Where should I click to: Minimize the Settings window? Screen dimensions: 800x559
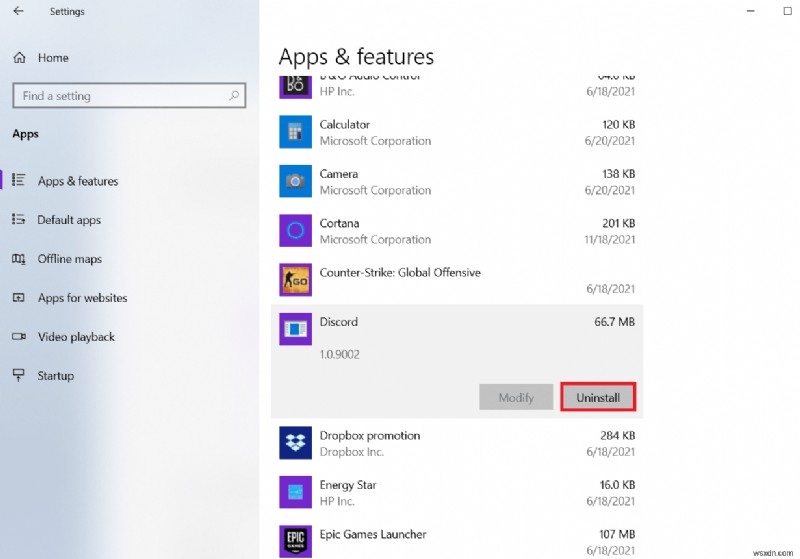click(751, 11)
